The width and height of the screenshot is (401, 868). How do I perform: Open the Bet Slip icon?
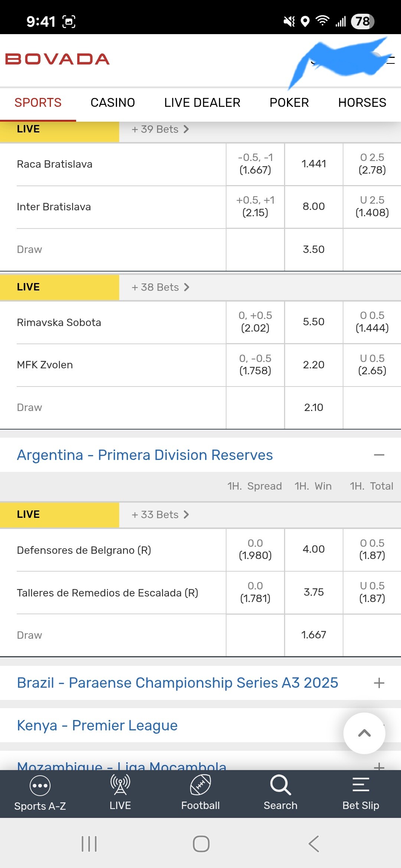(361, 785)
